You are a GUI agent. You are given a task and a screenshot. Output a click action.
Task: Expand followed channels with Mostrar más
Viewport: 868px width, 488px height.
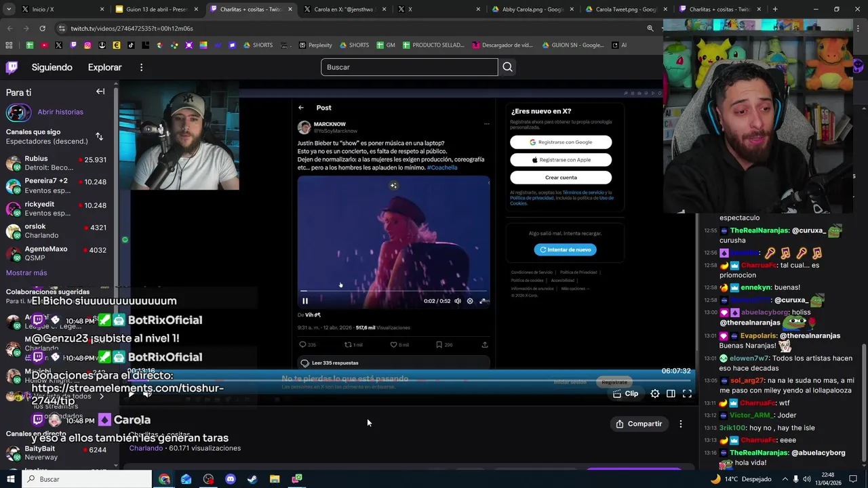click(26, 272)
